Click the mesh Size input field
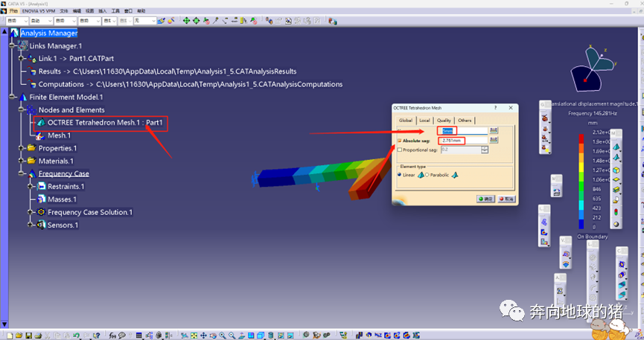The height and width of the screenshot is (340, 644). (462, 131)
